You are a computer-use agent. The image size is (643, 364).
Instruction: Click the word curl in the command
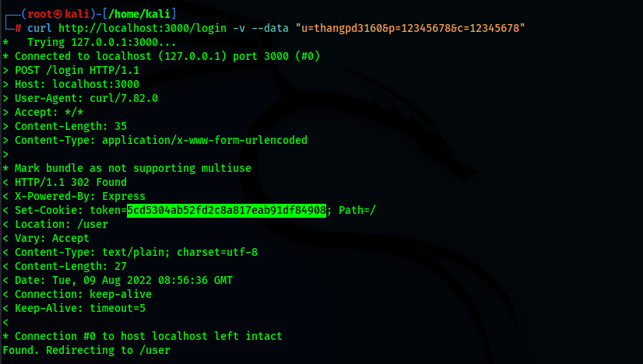click(x=39, y=28)
